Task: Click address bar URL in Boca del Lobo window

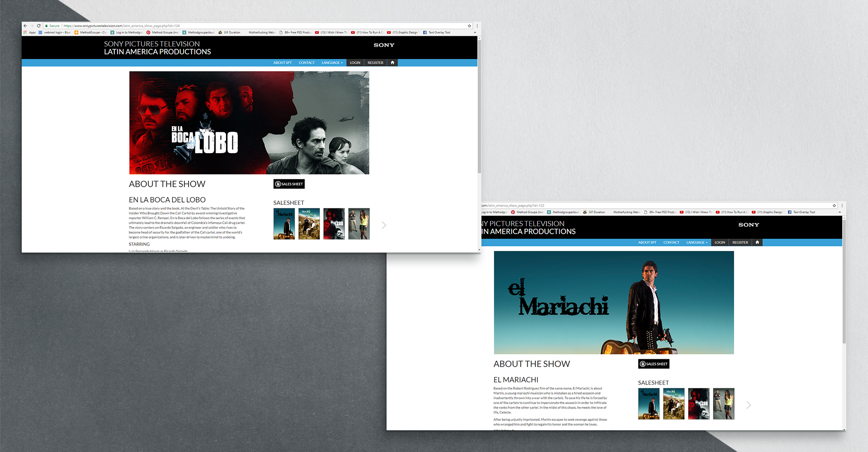Action: pyautogui.click(x=121, y=26)
